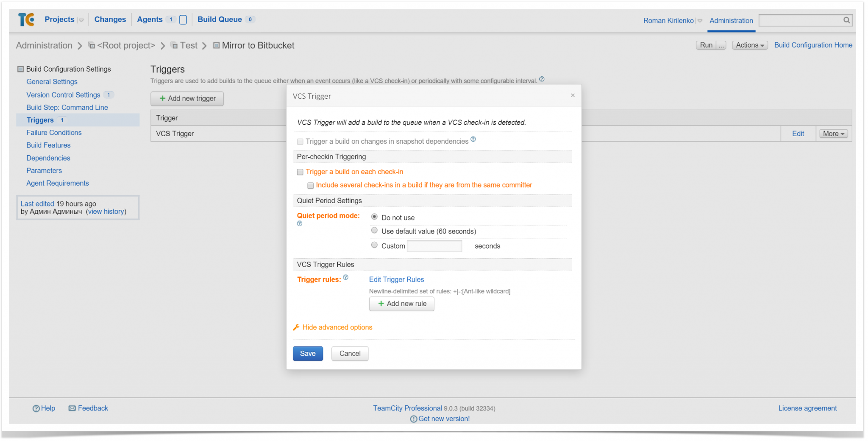Open the Changes page

[110, 19]
